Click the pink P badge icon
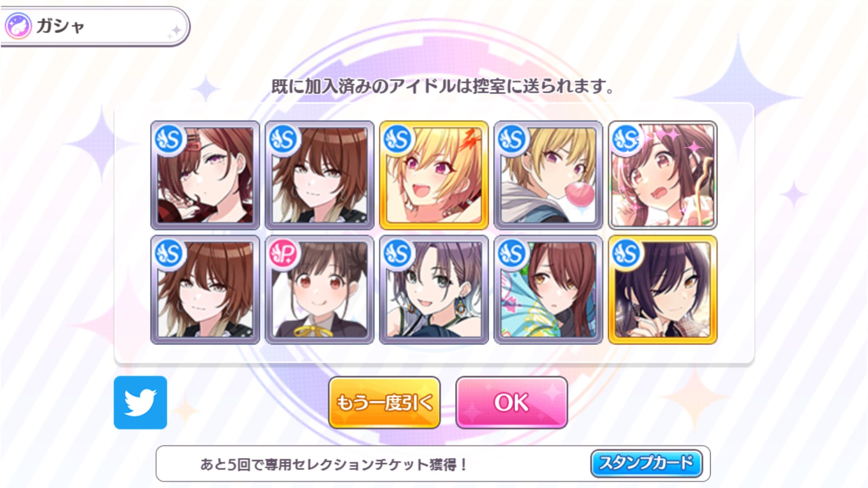The height and width of the screenshot is (488, 868). click(283, 254)
